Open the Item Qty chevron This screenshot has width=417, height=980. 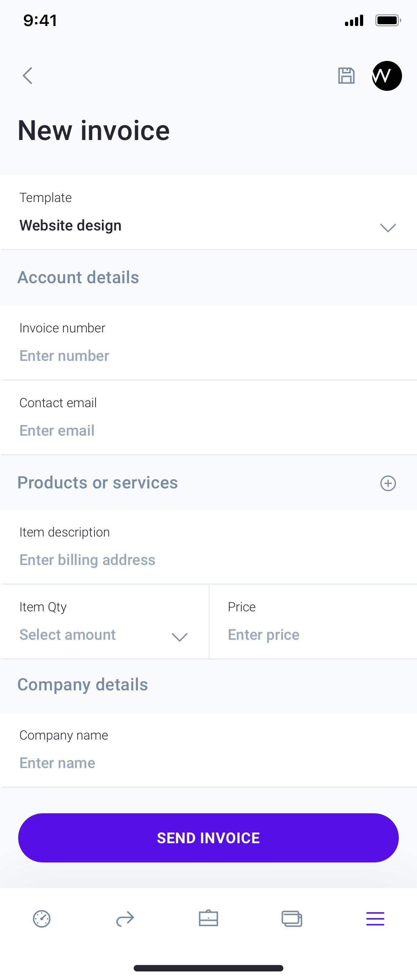(x=180, y=637)
